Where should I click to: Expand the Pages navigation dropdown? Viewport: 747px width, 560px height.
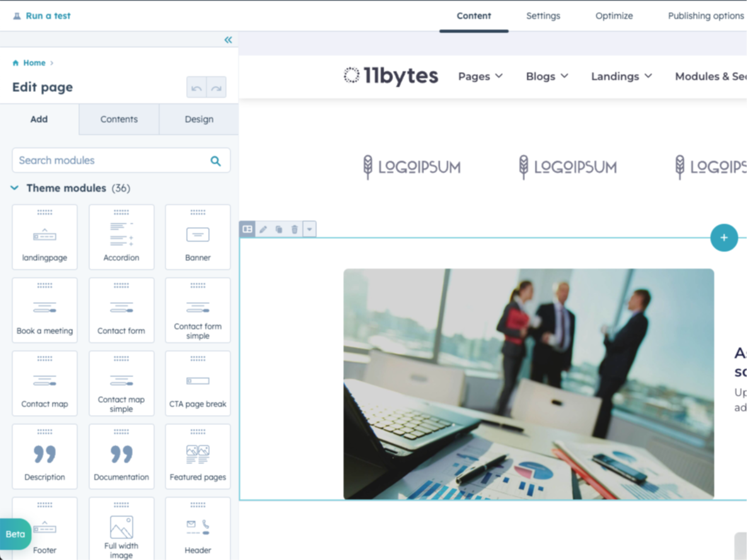click(480, 76)
